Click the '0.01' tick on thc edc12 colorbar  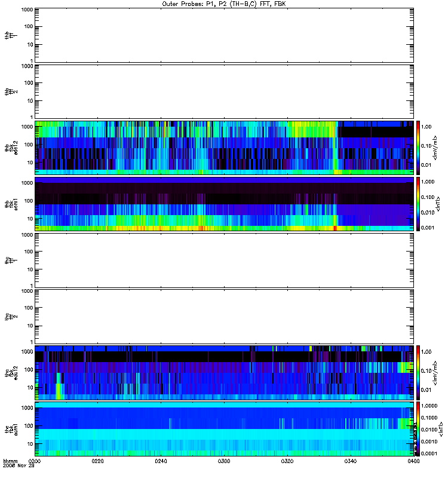click(x=426, y=390)
